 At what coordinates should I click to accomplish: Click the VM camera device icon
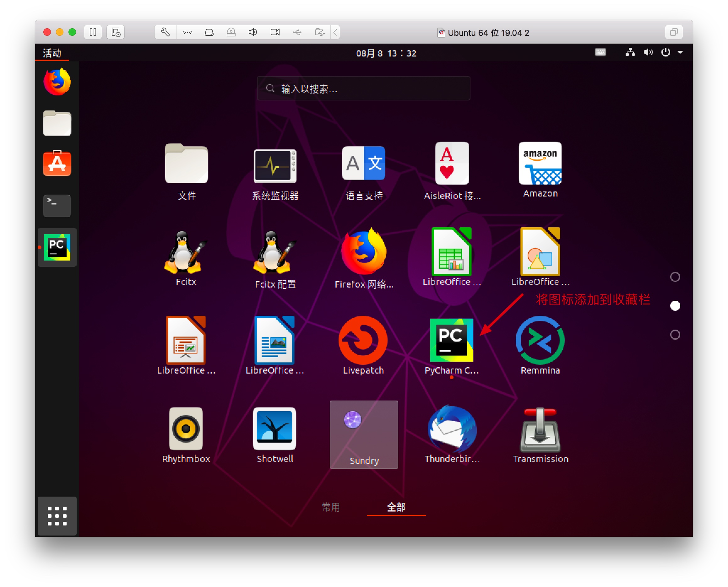[275, 32]
